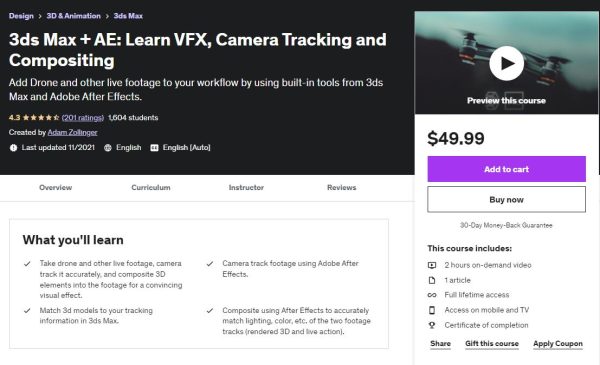
Task: Play the course preview video
Action: [506, 64]
